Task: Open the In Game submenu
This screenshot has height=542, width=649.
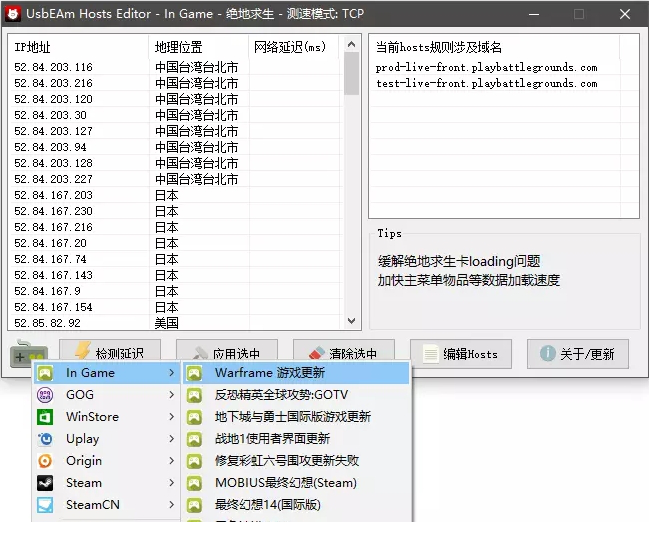Action: (x=107, y=373)
